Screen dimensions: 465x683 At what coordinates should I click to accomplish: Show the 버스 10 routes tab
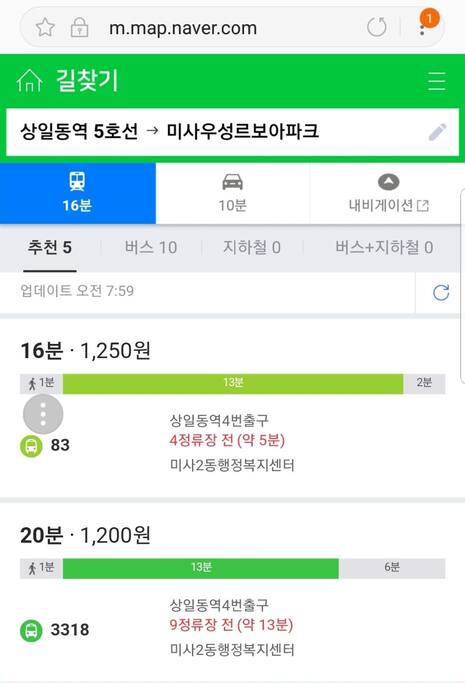click(x=151, y=248)
